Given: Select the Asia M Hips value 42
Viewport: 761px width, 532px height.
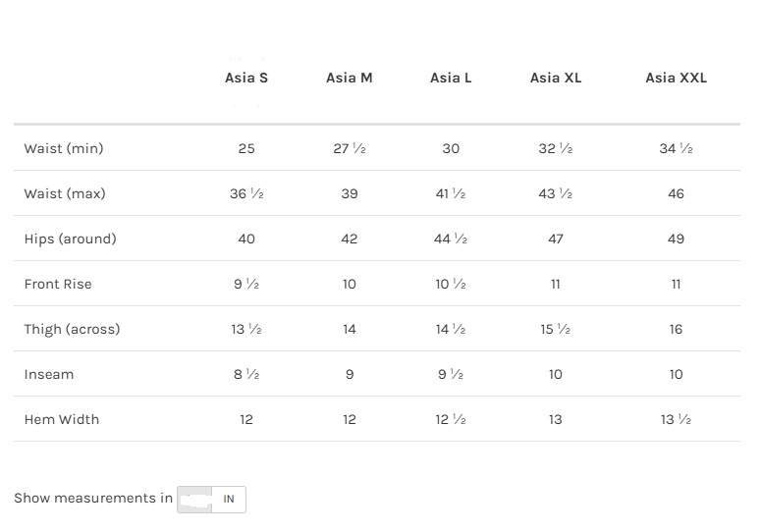Looking at the screenshot, I should click(x=350, y=239).
